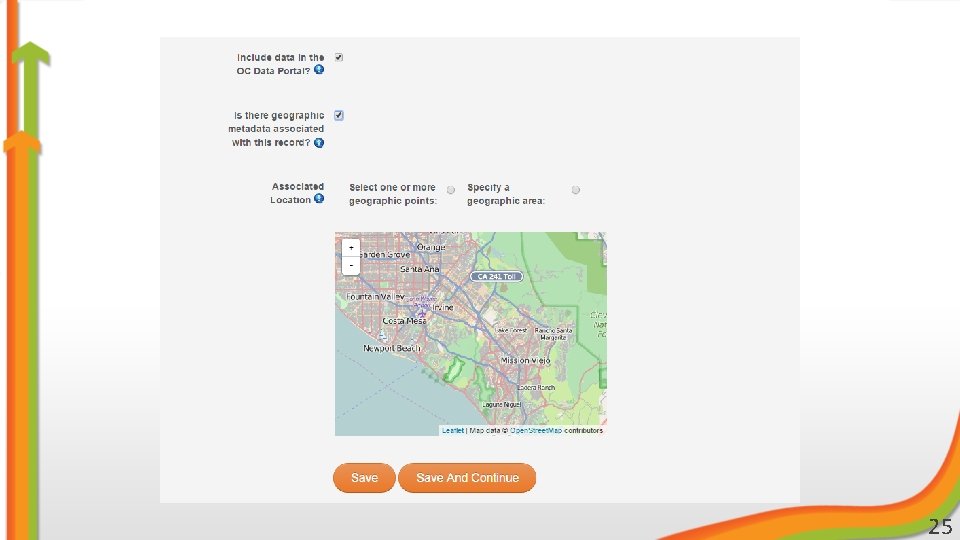Click Save And Continue button
The height and width of the screenshot is (540, 960).
[467, 478]
